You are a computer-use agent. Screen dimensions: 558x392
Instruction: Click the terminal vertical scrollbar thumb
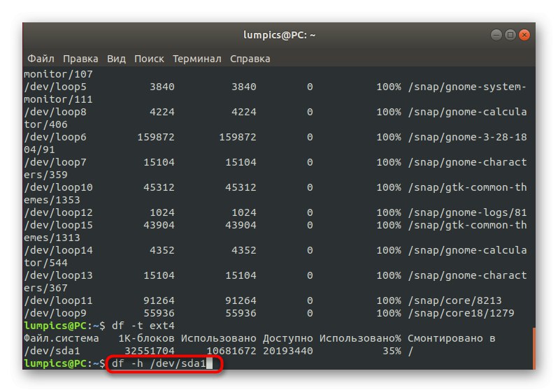534,348
